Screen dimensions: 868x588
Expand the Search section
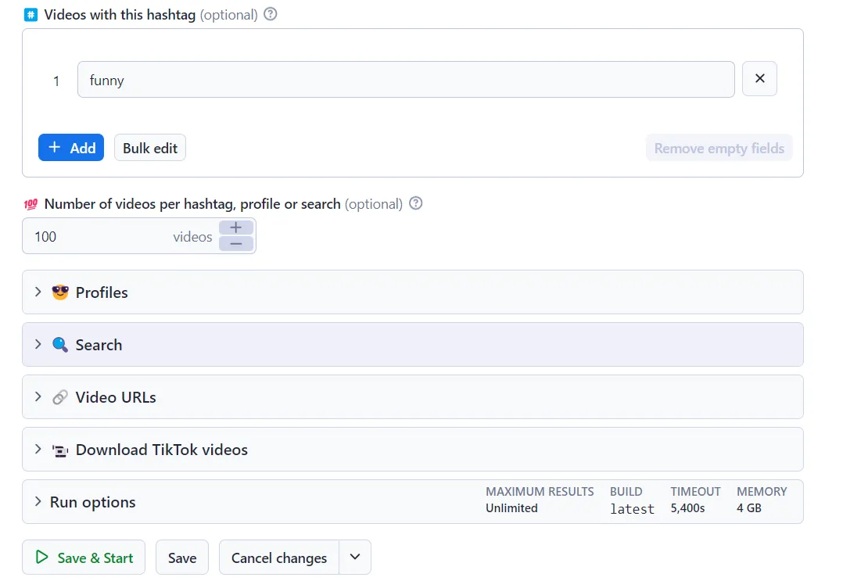click(x=38, y=344)
